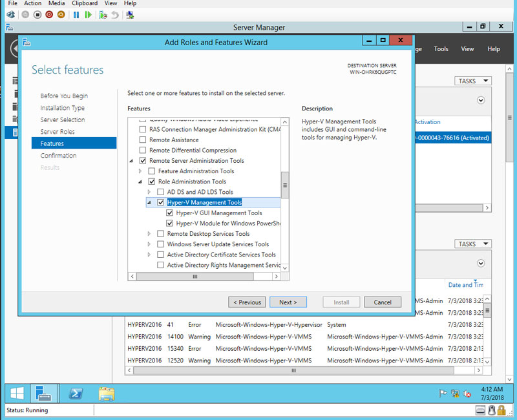Image resolution: width=517 pixels, height=420 pixels.
Task: Click the Enhanced Session toolbar icon
Action: click(130, 15)
